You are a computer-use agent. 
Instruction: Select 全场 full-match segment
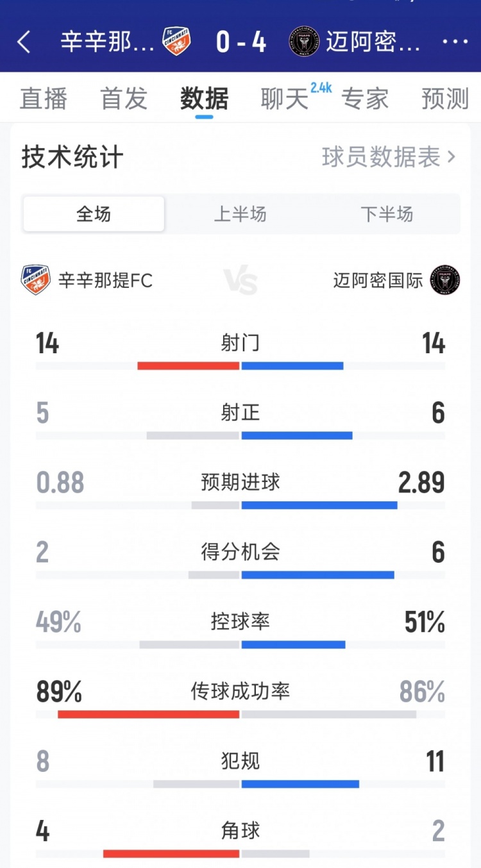(x=94, y=214)
